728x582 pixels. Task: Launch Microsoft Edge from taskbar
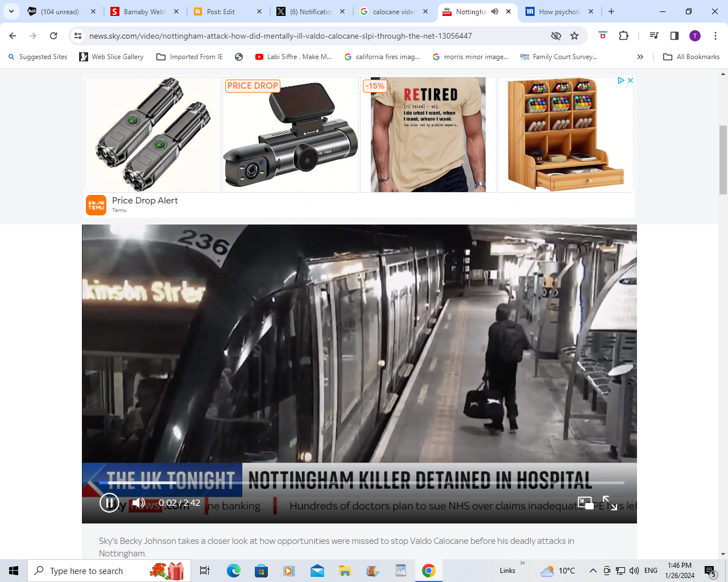coord(234,571)
